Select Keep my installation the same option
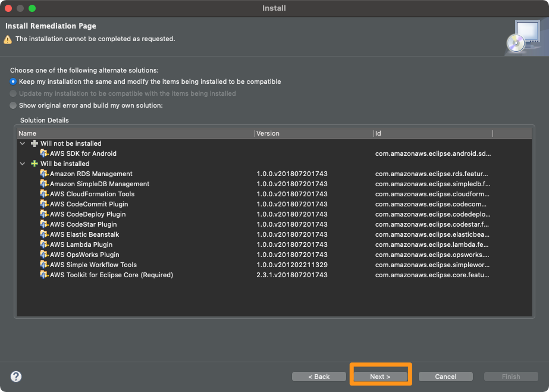549x392 pixels. [13, 81]
